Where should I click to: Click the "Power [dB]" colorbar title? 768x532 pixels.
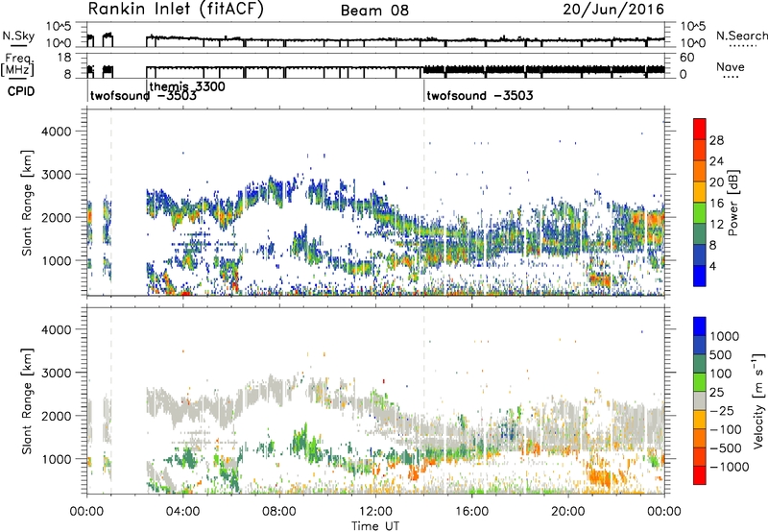point(733,203)
